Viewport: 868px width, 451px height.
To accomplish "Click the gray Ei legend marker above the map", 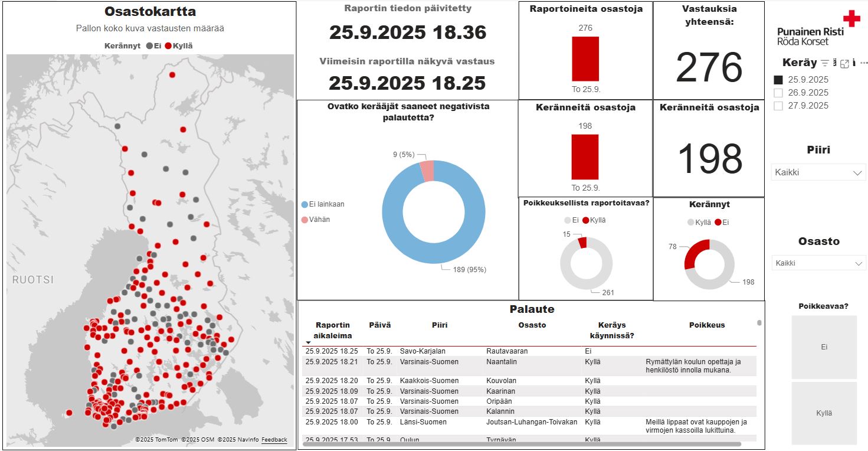I will tap(150, 45).
